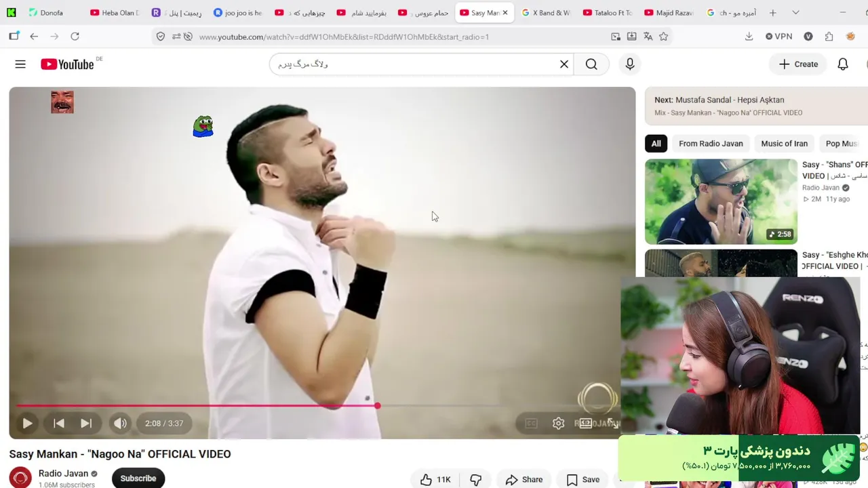
Task: View site security shield info
Action: click(161, 37)
